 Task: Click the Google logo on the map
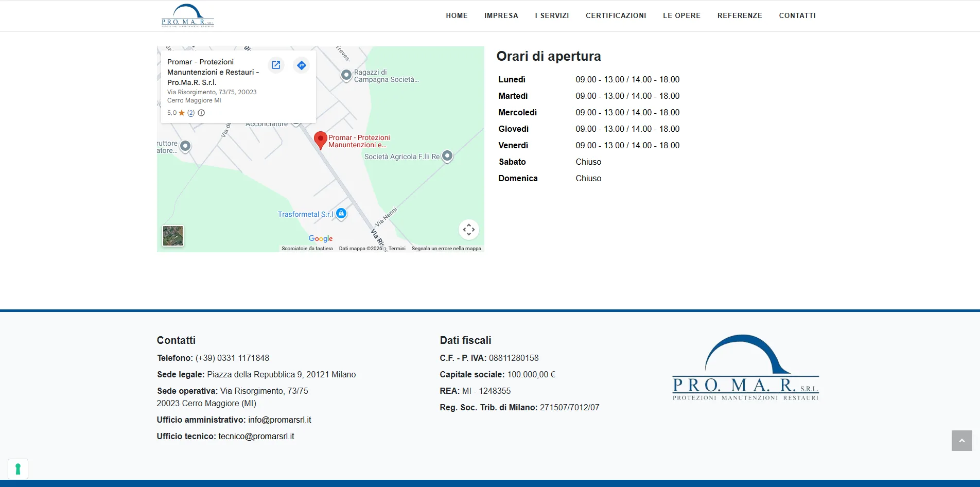(321, 238)
